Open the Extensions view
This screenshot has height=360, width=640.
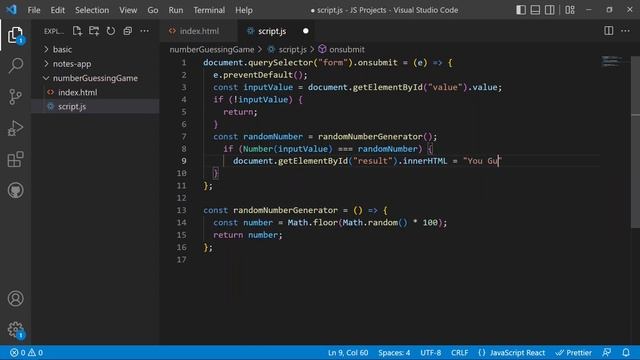pos(16,159)
